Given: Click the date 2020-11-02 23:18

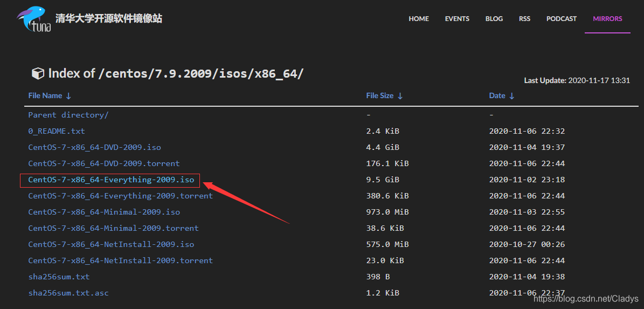Looking at the screenshot, I should [x=527, y=180].
